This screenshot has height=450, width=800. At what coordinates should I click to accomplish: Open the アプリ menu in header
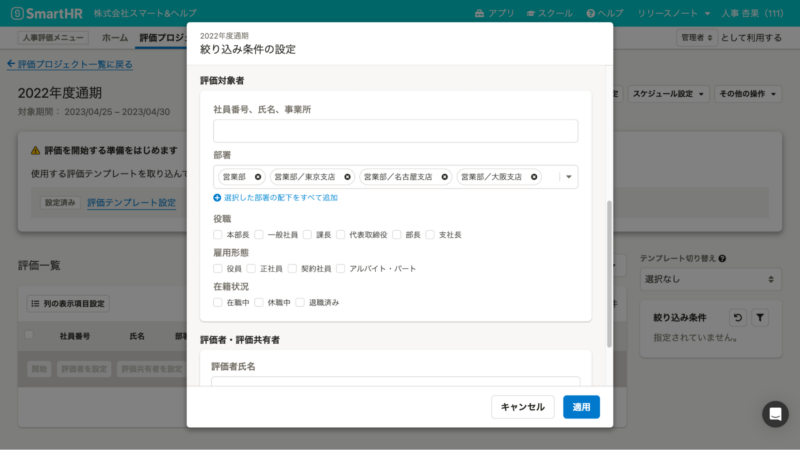pos(495,14)
